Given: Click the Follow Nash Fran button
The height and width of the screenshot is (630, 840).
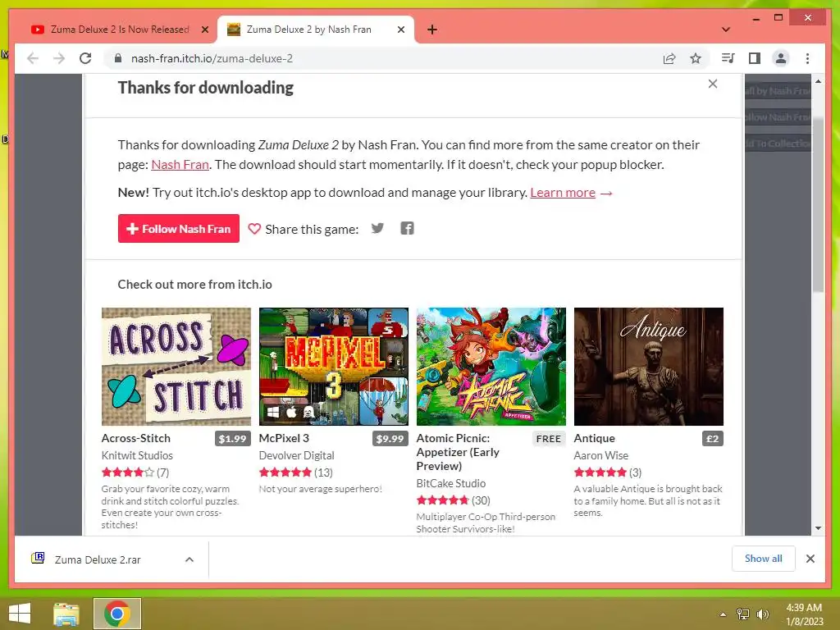Looking at the screenshot, I should [178, 229].
